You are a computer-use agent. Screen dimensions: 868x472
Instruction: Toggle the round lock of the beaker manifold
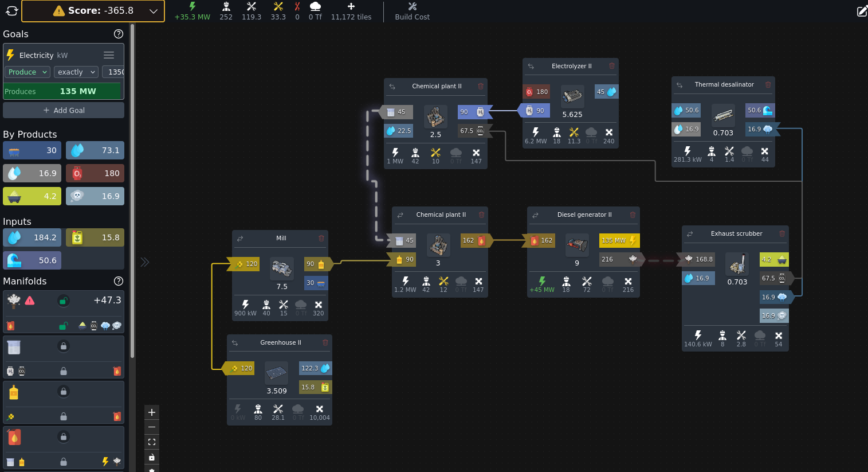[x=64, y=346]
